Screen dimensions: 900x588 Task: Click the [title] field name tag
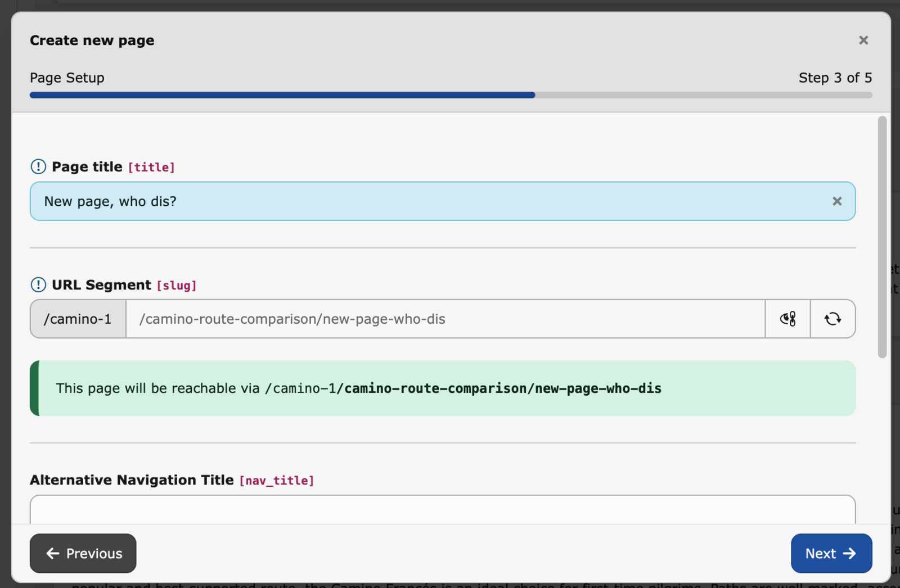[151, 168]
